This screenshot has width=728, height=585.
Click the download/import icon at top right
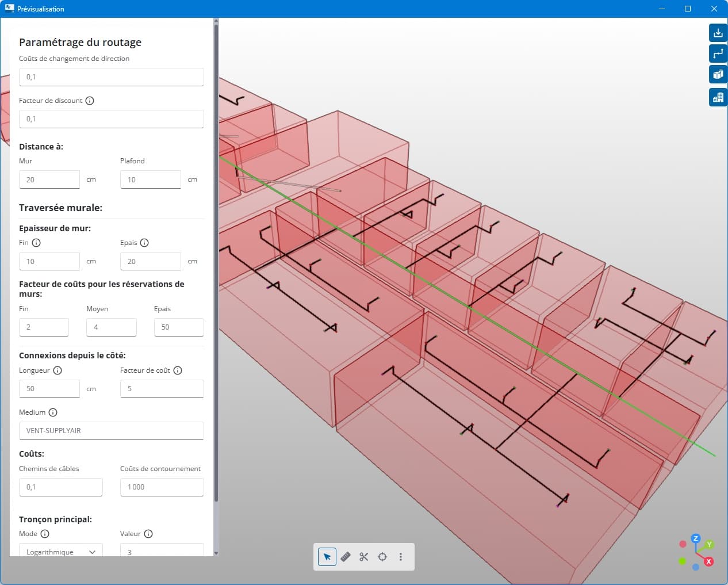(718, 33)
